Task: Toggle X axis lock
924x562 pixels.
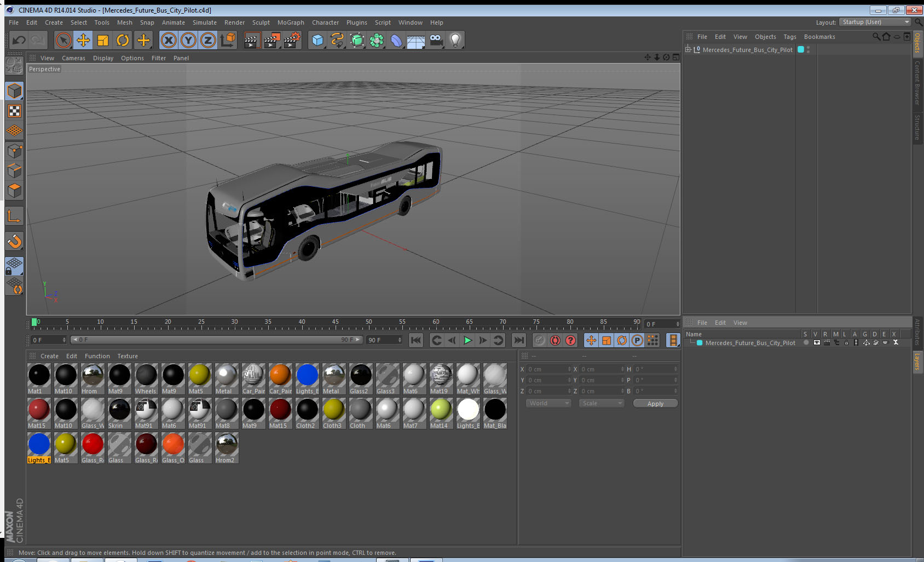Action: point(169,40)
